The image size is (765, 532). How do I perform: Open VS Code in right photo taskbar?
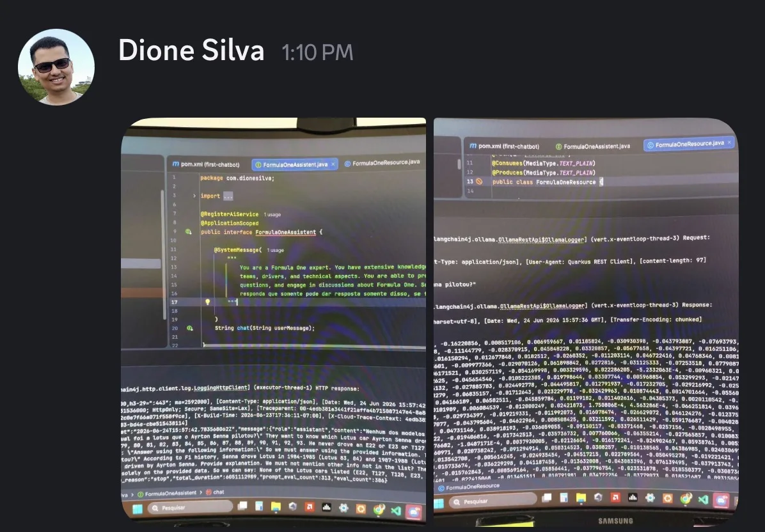[x=703, y=499]
